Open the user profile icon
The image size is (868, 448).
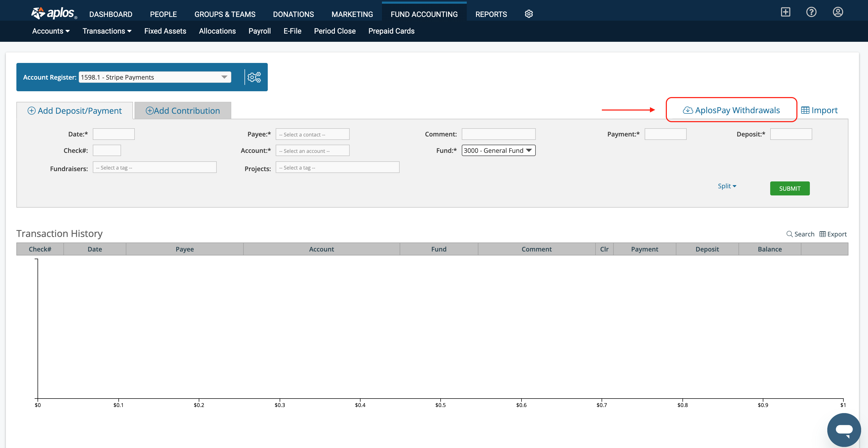tap(838, 12)
